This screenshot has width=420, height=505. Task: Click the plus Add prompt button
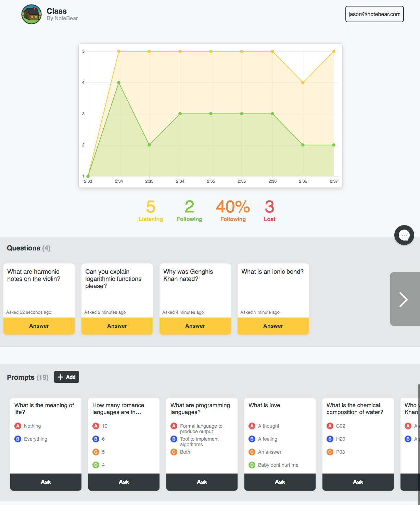(66, 377)
